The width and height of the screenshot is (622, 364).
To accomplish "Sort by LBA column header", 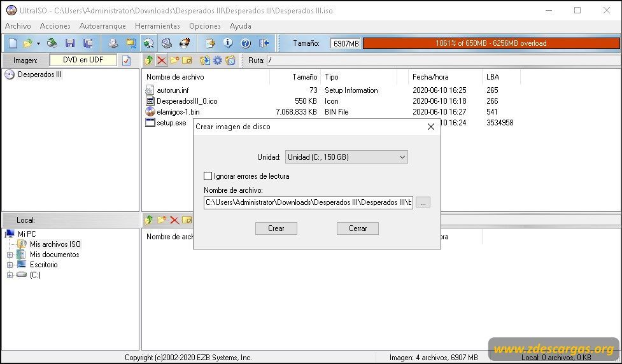I will (x=502, y=77).
